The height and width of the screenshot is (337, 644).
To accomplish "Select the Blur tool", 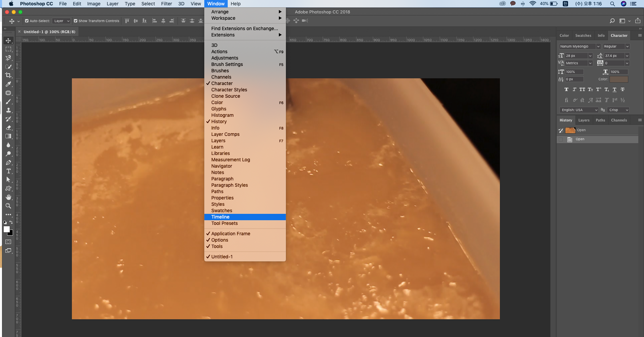I will click(x=8, y=145).
